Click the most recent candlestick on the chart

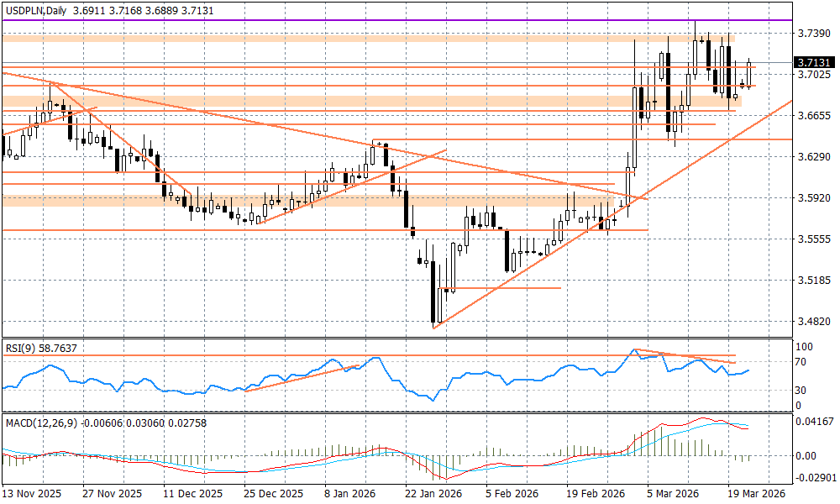pyautogui.click(x=749, y=74)
